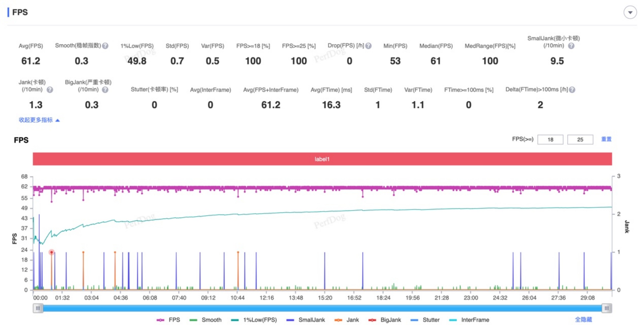
Task: Click the Avg(FTime) value 16.3
Action: (x=331, y=105)
